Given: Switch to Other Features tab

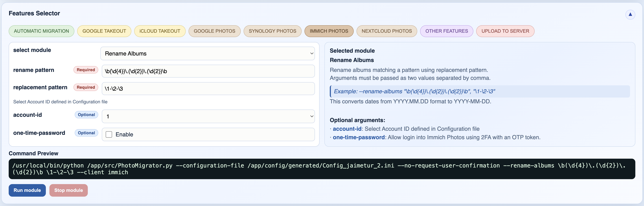Looking at the screenshot, I should click(x=446, y=31).
